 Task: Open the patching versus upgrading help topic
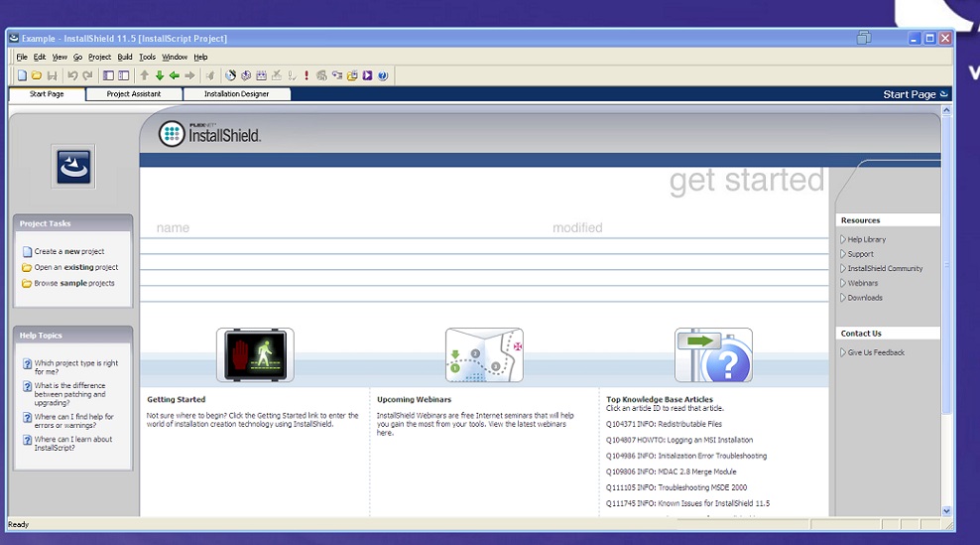coord(70,394)
